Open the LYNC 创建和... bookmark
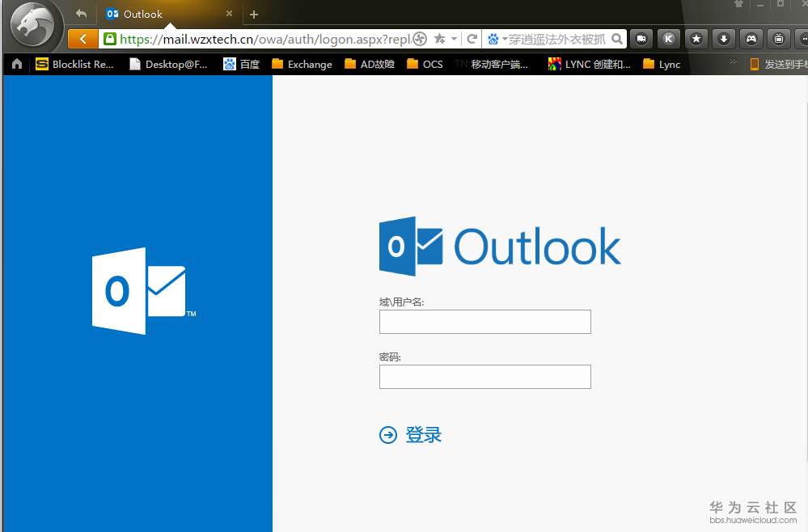Image resolution: width=808 pixels, height=532 pixels. 590,64
